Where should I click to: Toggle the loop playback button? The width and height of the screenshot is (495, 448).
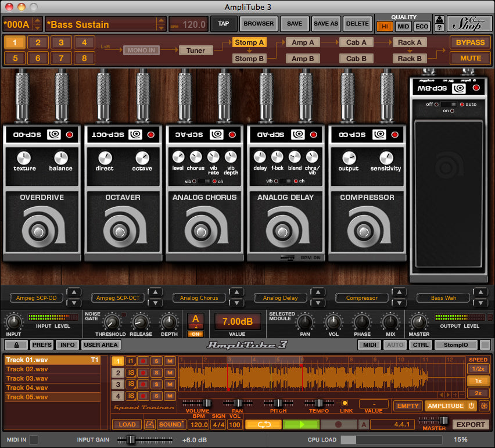coord(263,424)
